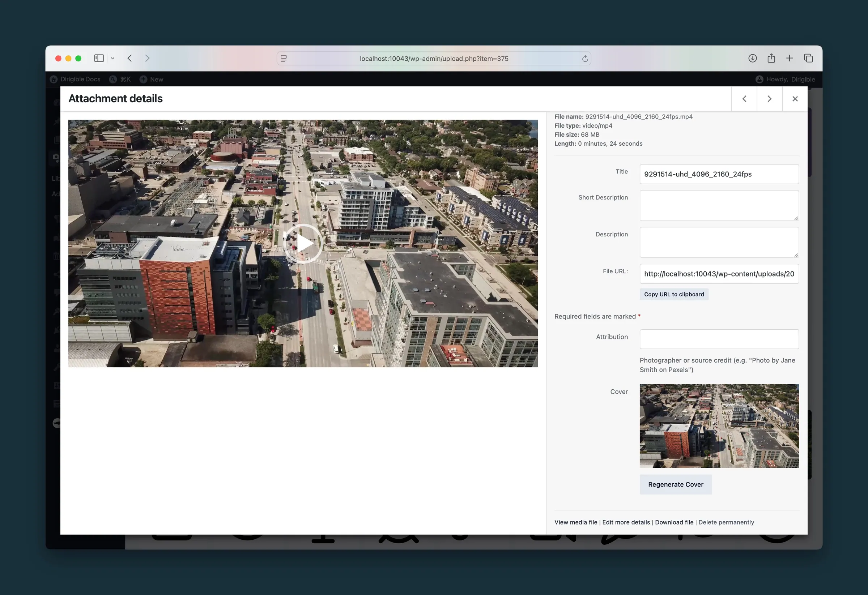
Task: Click Regenerate Cover button
Action: click(x=676, y=484)
